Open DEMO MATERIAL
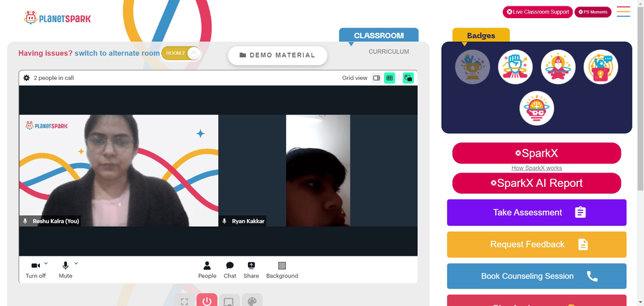The image size is (644, 306). click(x=278, y=55)
